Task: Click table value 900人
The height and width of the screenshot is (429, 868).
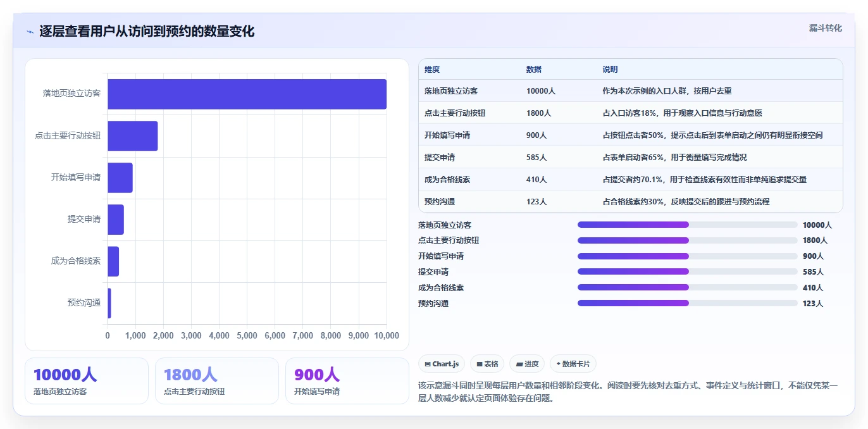Action: point(536,135)
